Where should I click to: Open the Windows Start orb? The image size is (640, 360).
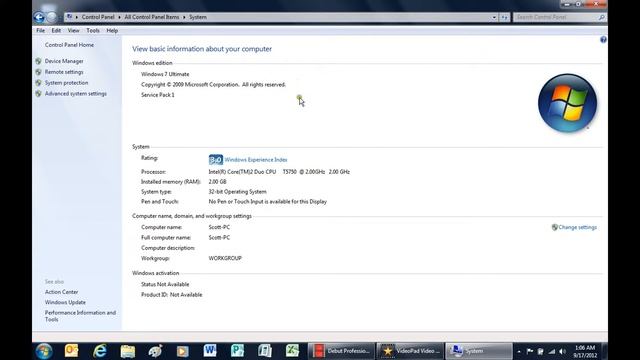point(44,351)
